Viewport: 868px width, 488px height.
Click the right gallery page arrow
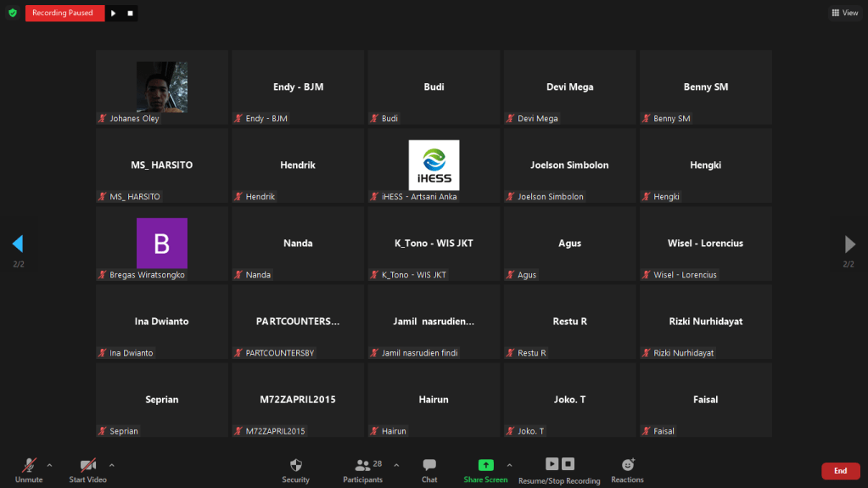[849, 244]
